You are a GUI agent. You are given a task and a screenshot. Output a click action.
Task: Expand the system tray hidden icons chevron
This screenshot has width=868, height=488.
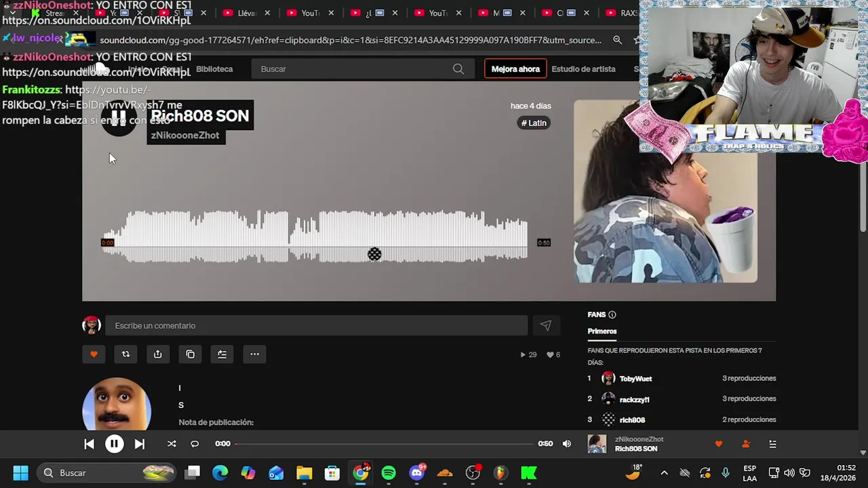pyautogui.click(x=664, y=472)
